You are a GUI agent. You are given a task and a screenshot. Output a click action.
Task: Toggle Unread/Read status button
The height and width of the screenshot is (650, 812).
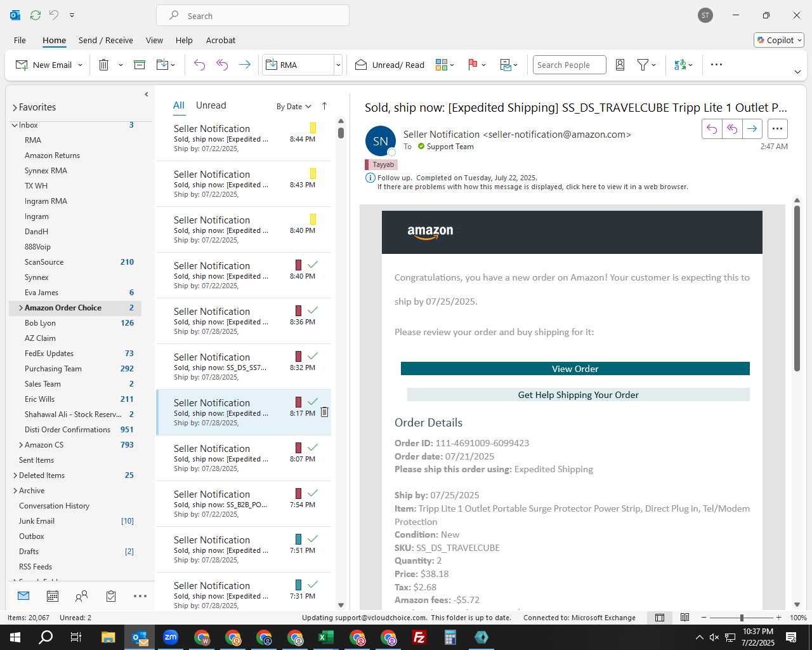pyautogui.click(x=390, y=65)
